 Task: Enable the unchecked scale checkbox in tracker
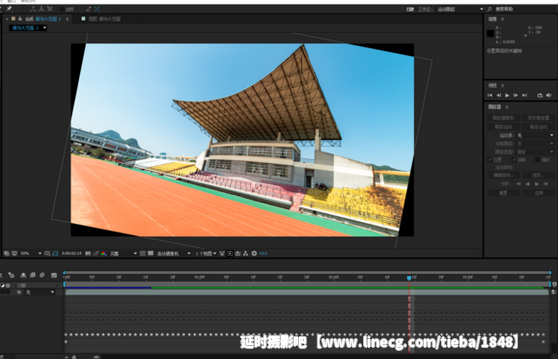click(x=538, y=160)
